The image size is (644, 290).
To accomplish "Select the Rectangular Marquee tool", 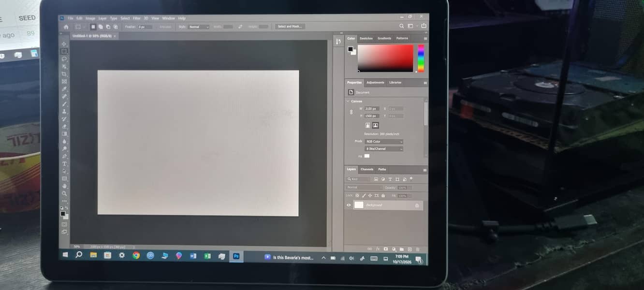I will [x=64, y=51].
